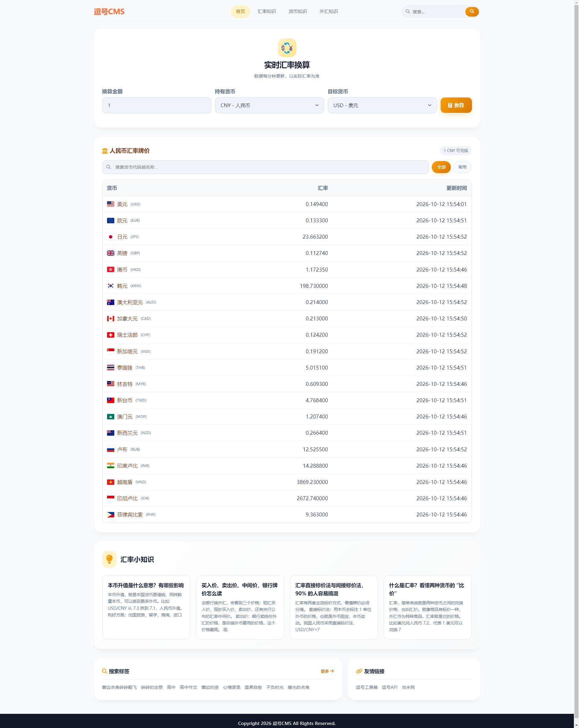Click the magnifier icon beside 搜索标签
Viewport: 579px width, 728px height.
(x=105, y=671)
